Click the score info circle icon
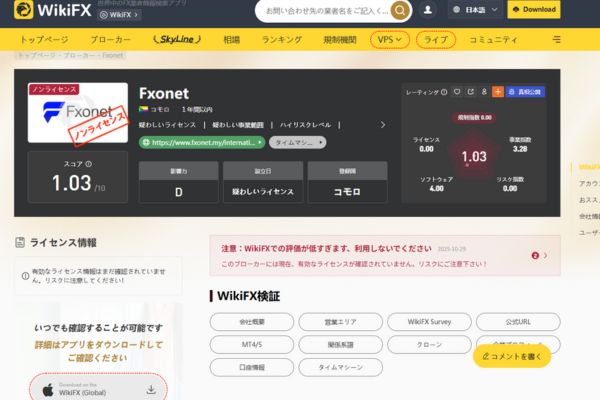The width and height of the screenshot is (600, 400). pos(89,164)
